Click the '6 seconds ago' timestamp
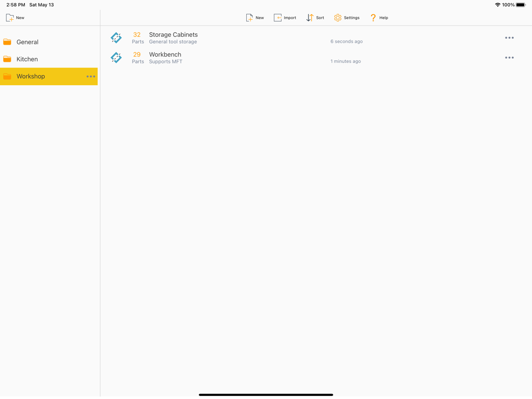The image size is (532, 399). tap(346, 41)
